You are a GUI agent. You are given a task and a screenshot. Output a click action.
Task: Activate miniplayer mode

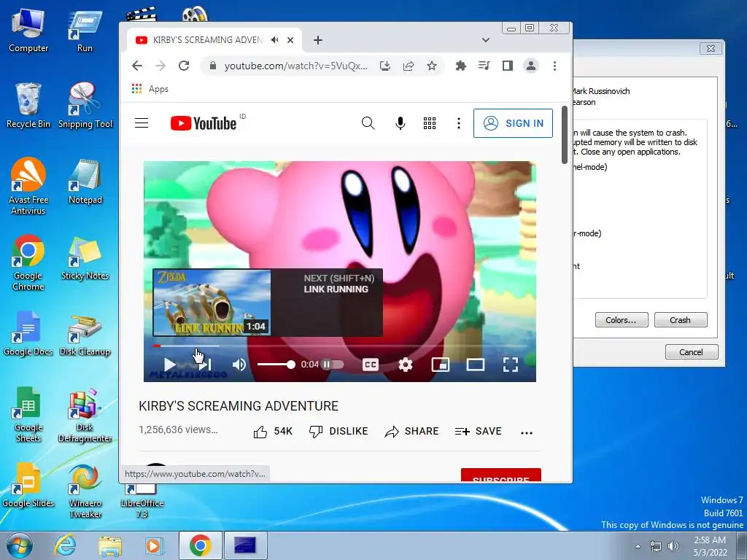(440, 365)
